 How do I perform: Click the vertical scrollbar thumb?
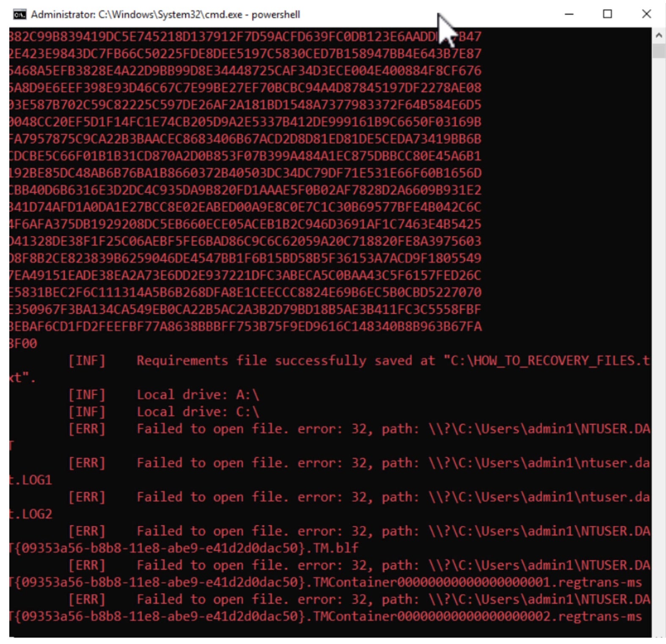pos(658,51)
